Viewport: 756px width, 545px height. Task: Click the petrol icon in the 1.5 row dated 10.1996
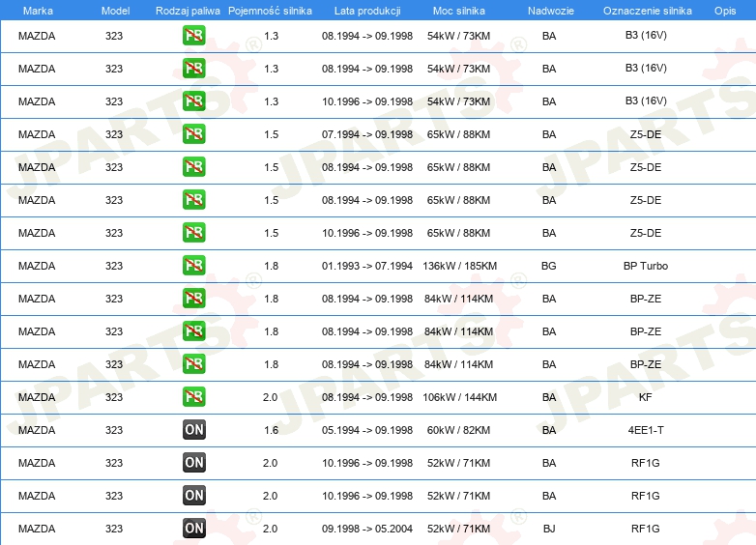[x=194, y=233]
